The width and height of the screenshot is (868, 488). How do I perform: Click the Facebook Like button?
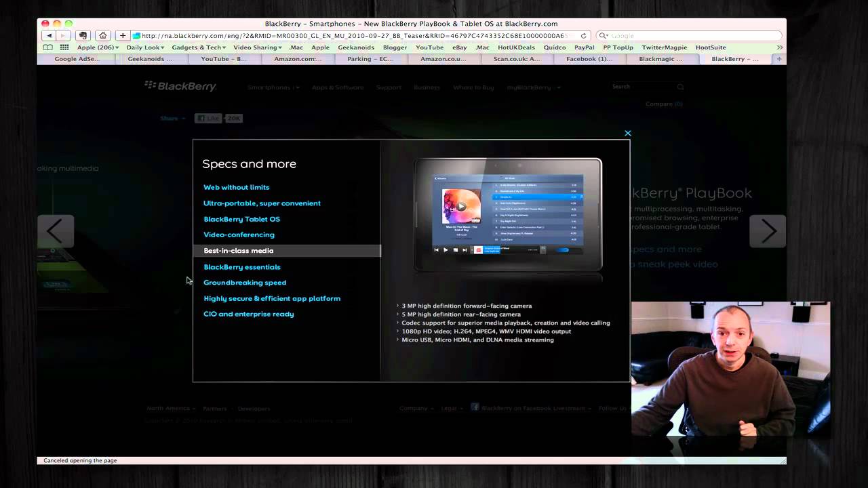click(209, 118)
